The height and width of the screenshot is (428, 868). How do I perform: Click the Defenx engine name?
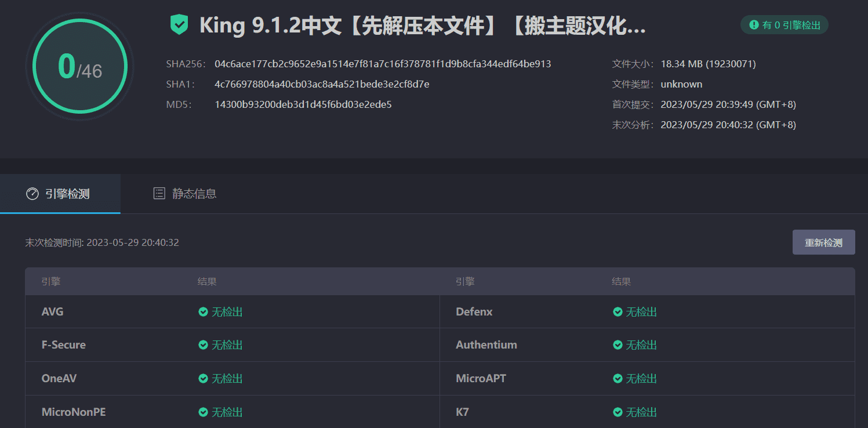pyautogui.click(x=474, y=312)
